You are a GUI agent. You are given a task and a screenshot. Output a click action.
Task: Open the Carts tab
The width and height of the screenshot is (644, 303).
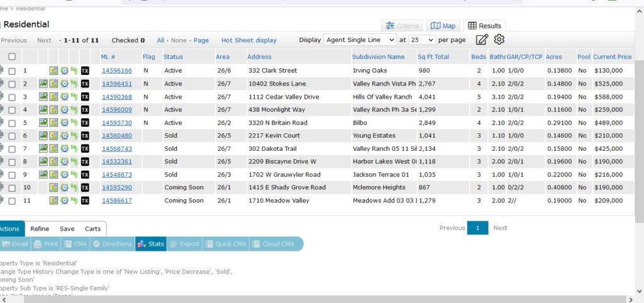point(93,229)
